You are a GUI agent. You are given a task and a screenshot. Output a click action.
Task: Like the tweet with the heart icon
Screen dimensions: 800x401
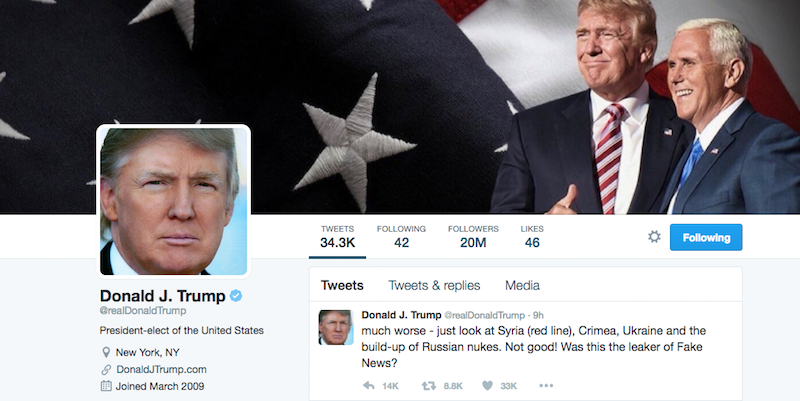(x=487, y=386)
